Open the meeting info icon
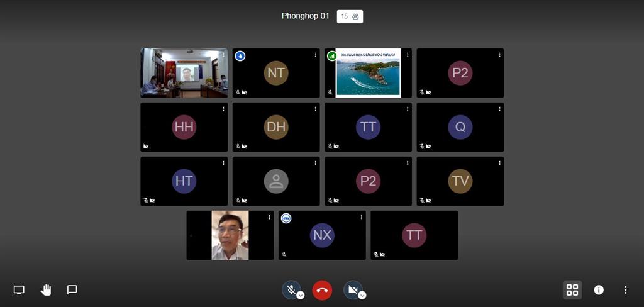This screenshot has width=644, height=307. [x=599, y=290]
